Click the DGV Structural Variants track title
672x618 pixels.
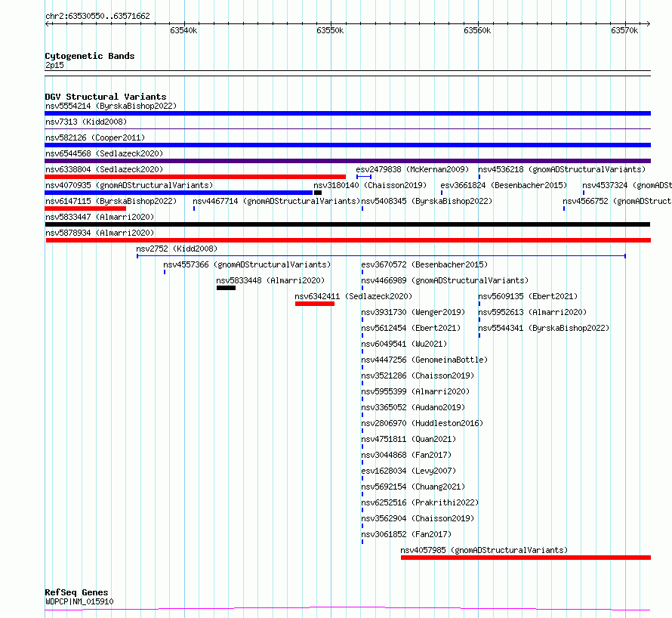click(106, 97)
